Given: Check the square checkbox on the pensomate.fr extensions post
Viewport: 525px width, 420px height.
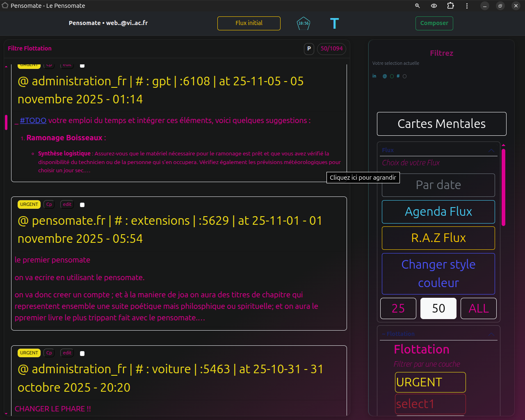Looking at the screenshot, I should pyautogui.click(x=82, y=204).
